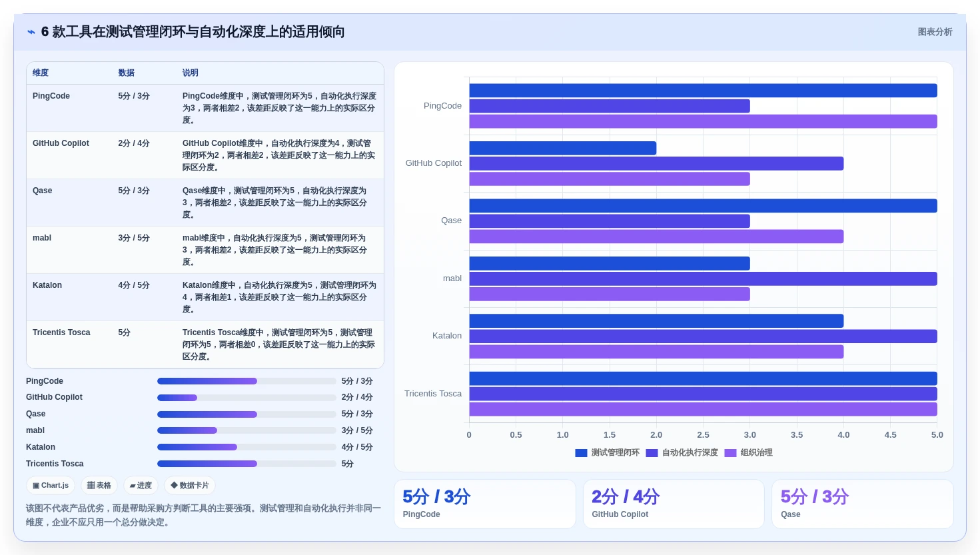The width and height of the screenshot is (980, 555).
Task: Click the 5分 cell in the Tricentis Tosca table row
Action: tap(125, 332)
